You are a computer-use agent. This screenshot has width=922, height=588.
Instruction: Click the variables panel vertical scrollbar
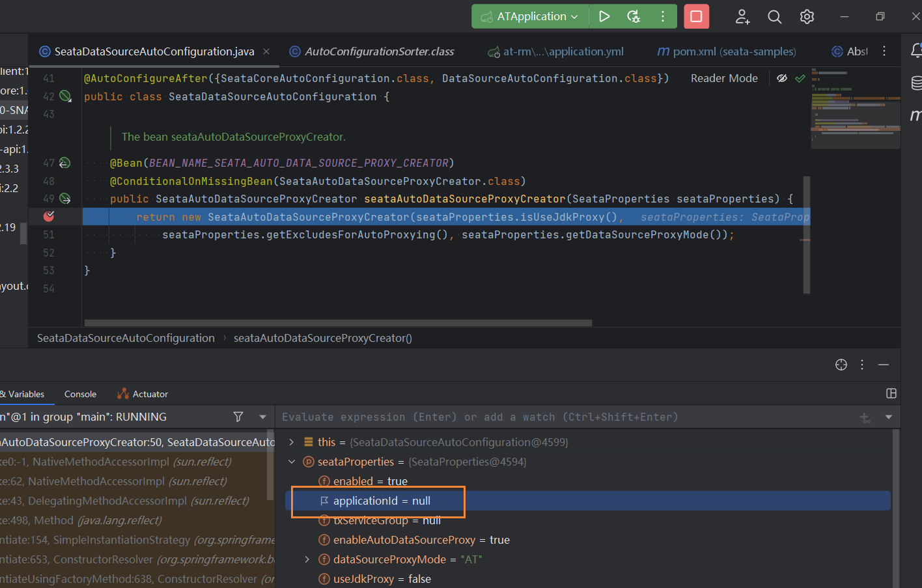pos(896,508)
